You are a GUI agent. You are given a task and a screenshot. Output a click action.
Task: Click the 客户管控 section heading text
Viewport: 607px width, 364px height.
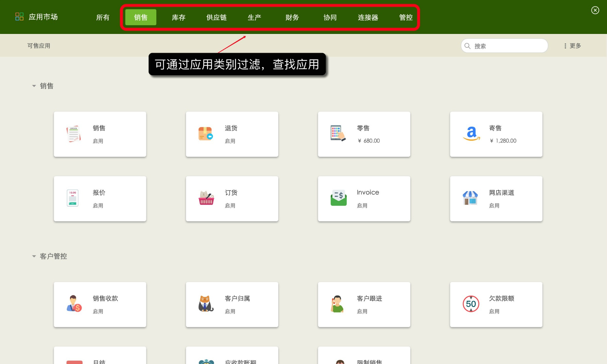(53, 256)
